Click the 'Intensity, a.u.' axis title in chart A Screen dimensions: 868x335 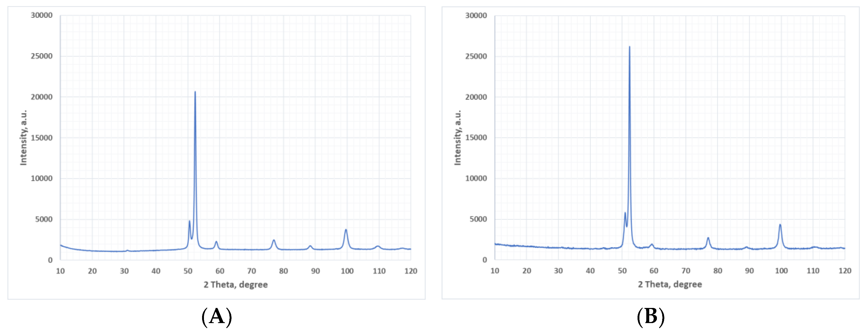click(x=23, y=137)
